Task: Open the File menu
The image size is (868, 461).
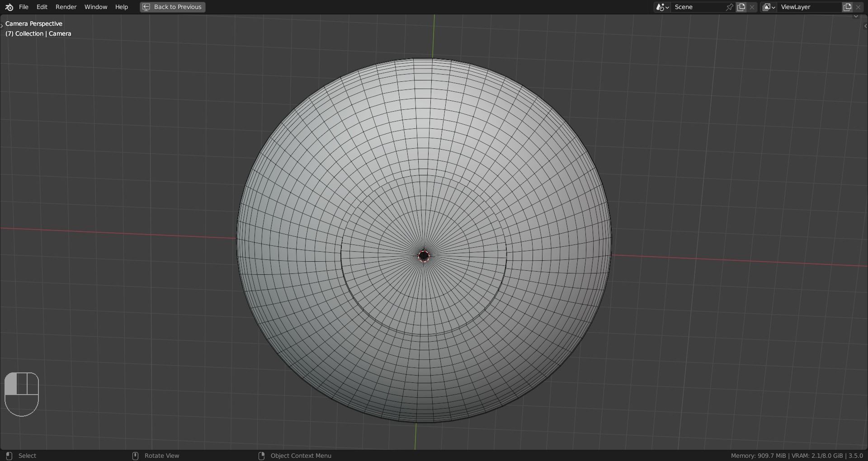Action: point(24,7)
